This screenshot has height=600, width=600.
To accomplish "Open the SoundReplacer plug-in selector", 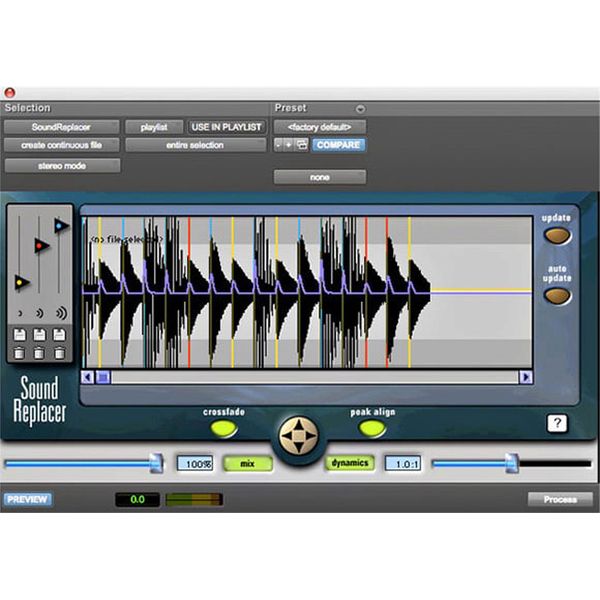I will click(61, 127).
